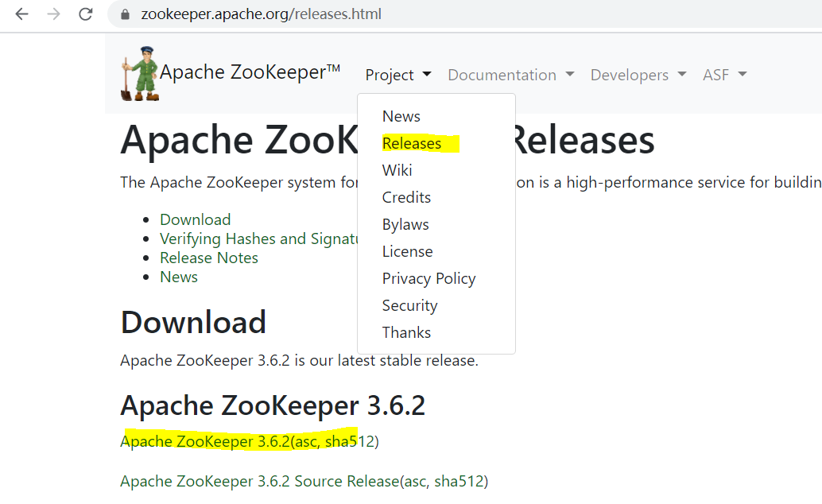Download Apache ZooKeeper 3.6.2 binary link
Screen dimensions: 822x504
click(205, 441)
